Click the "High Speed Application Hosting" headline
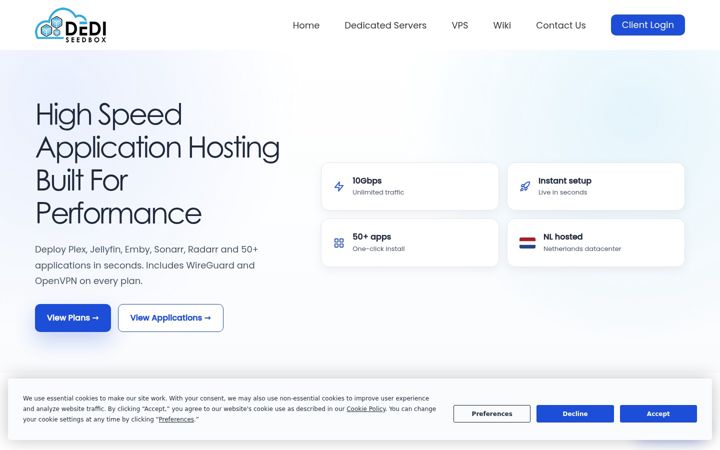Screen dimensions: 720x450 point(158,163)
